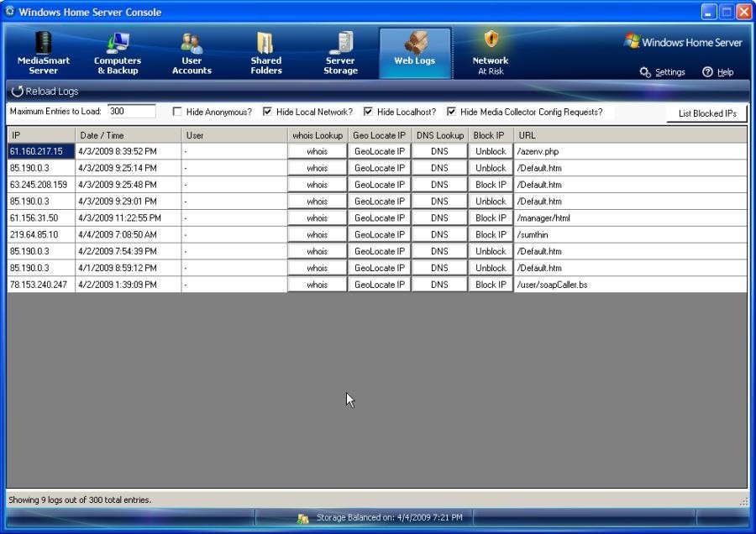Block IP 61.156.31.50
Screen dimensions: 756x534
[x=491, y=217]
